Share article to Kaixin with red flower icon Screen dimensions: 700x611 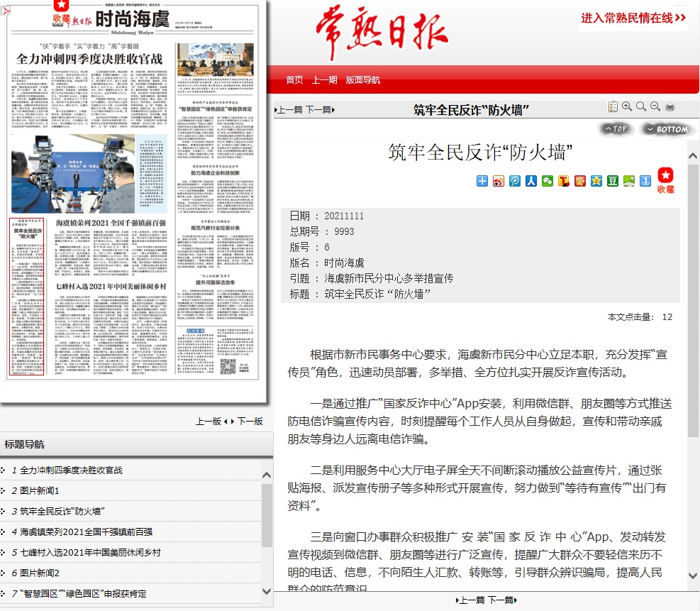(x=580, y=181)
